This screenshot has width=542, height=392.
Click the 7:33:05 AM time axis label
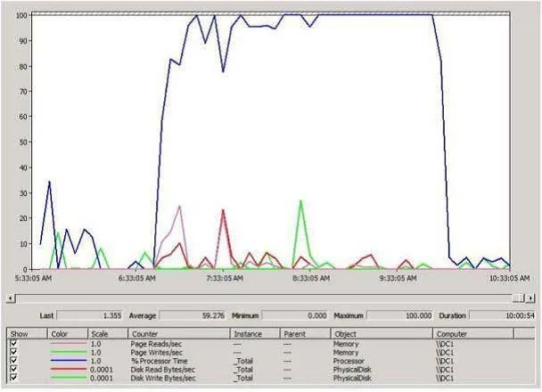tap(225, 278)
